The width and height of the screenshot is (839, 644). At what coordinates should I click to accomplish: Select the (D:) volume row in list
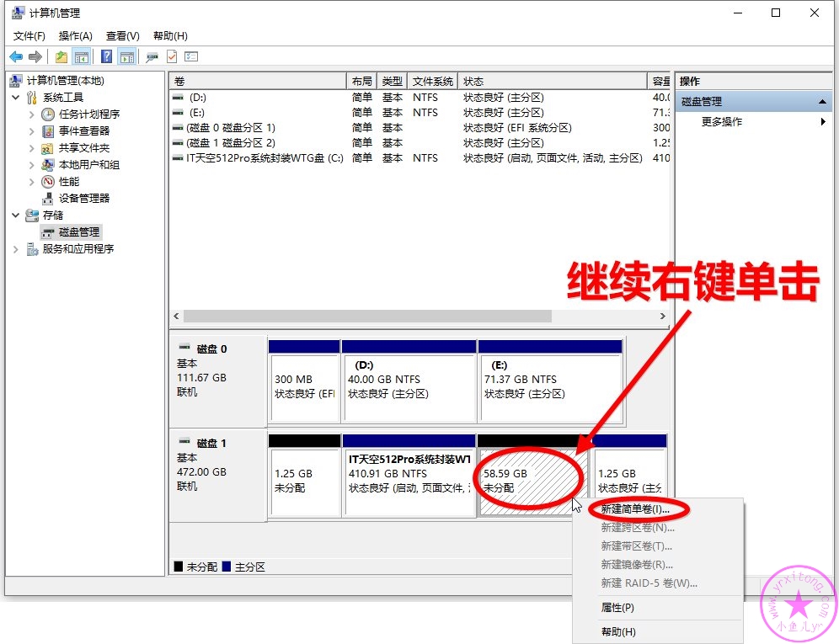click(x=420, y=98)
